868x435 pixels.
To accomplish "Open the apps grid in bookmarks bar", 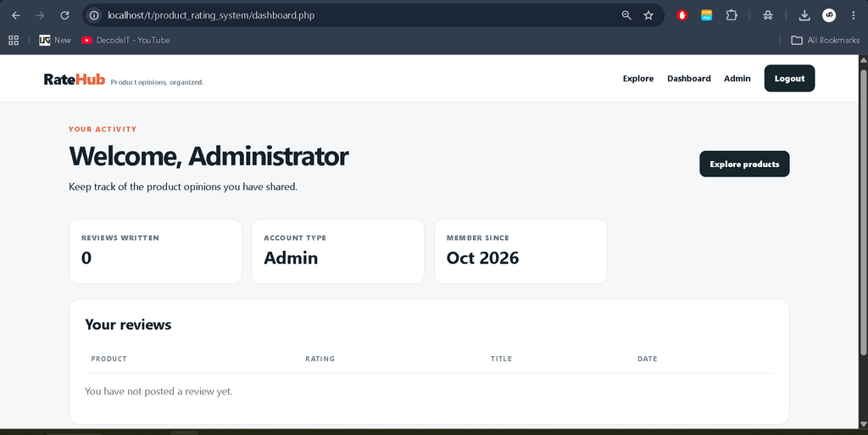I will (x=14, y=40).
